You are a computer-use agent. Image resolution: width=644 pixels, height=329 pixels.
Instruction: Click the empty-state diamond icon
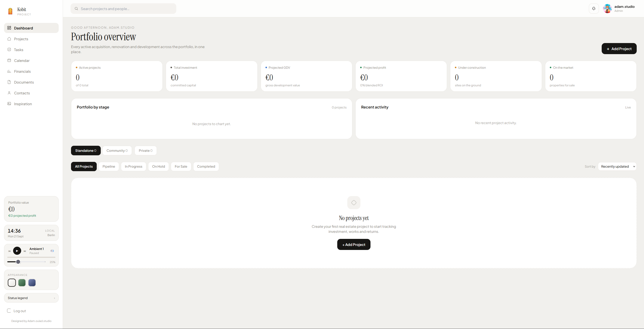tap(354, 203)
